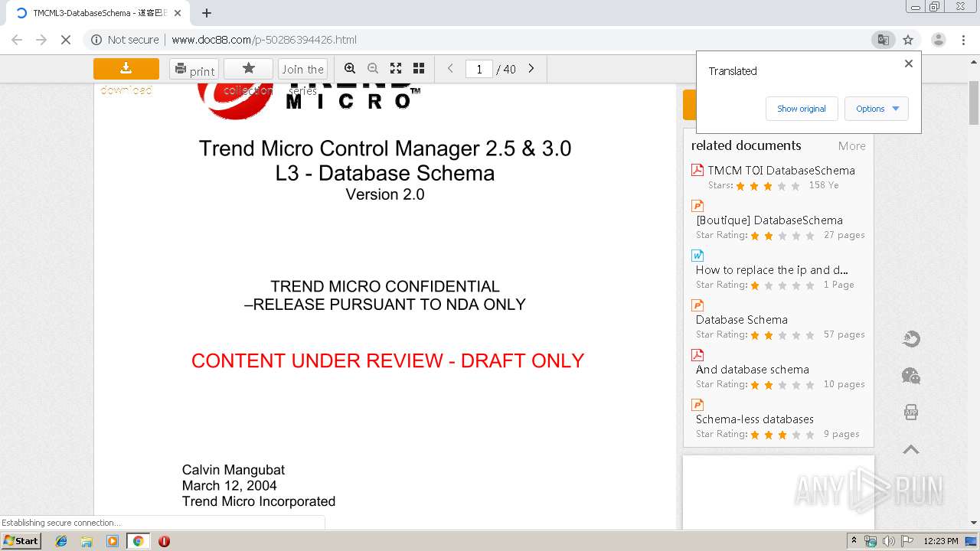
Task: Open [Boutique] DatabaseSchema document
Action: (x=769, y=220)
